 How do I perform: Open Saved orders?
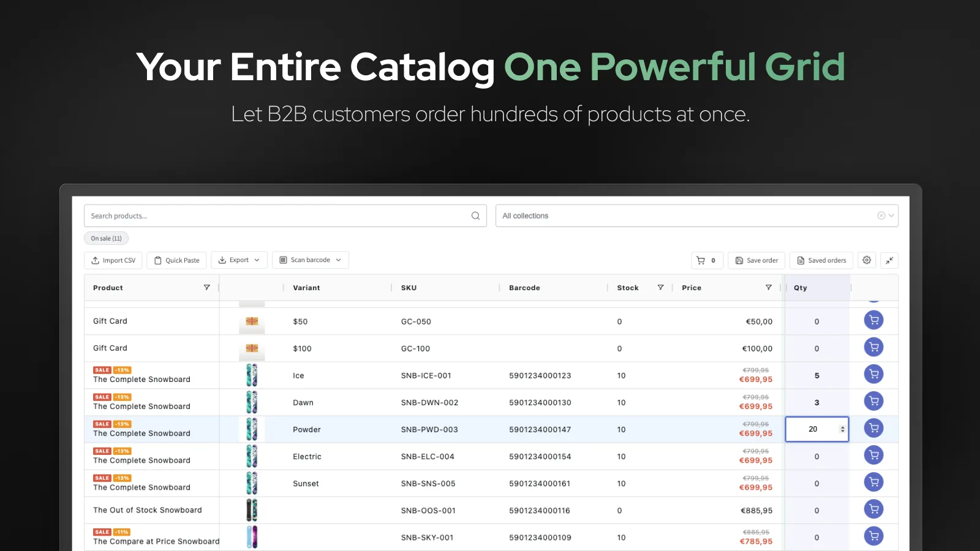(x=821, y=260)
